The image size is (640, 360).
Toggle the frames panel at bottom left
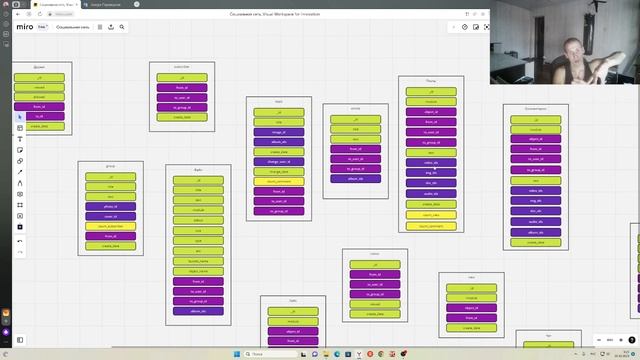(x=20, y=340)
